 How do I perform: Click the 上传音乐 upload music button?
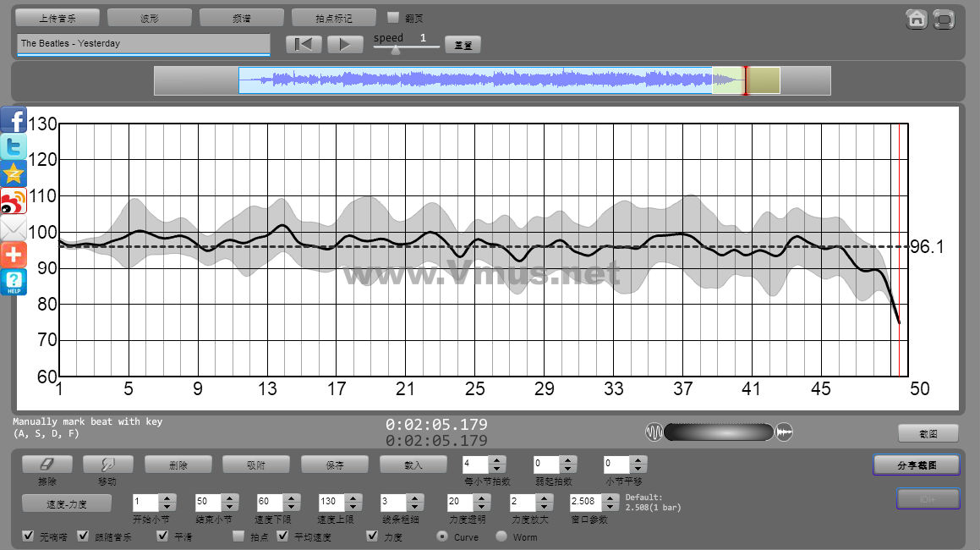pos(57,18)
